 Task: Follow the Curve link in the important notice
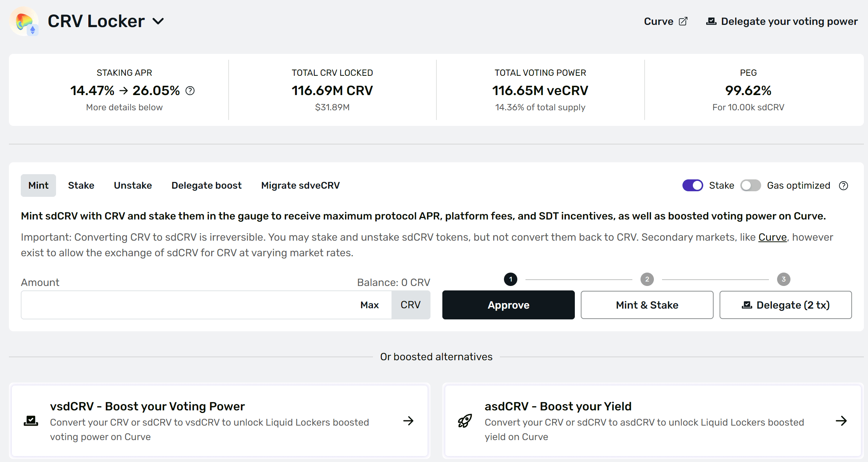pos(772,237)
